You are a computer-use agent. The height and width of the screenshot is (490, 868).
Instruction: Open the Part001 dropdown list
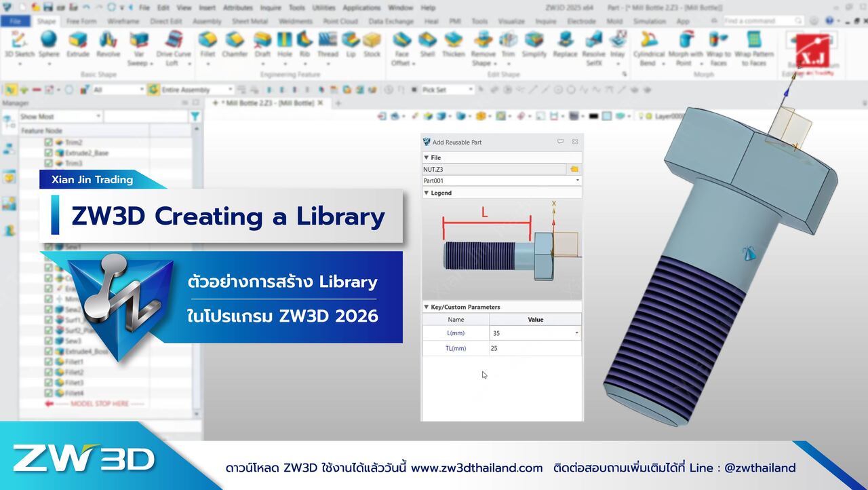(x=578, y=181)
